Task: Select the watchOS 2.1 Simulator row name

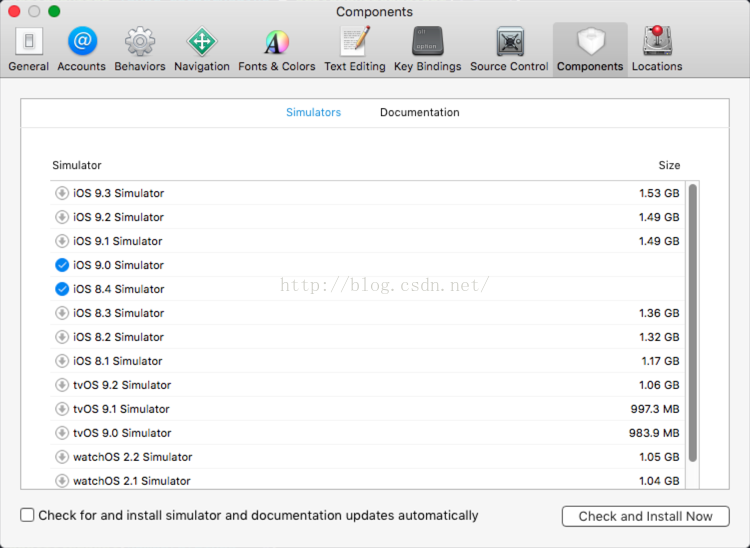Action: tap(132, 481)
